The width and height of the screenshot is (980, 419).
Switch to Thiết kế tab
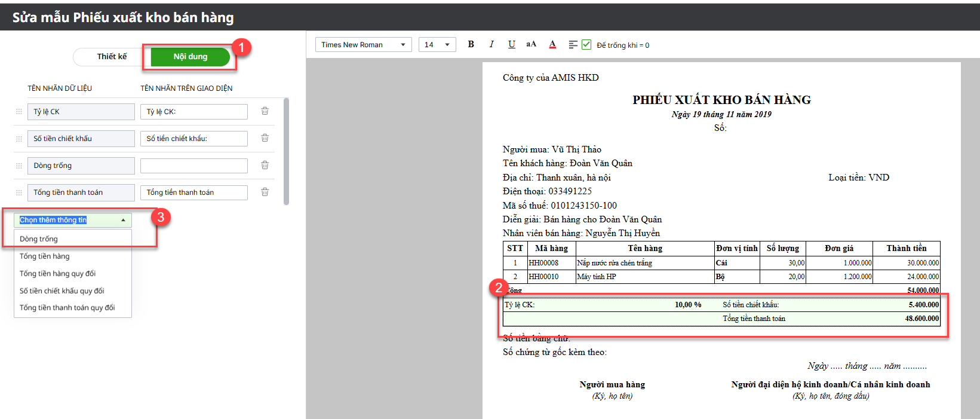tap(112, 57)
